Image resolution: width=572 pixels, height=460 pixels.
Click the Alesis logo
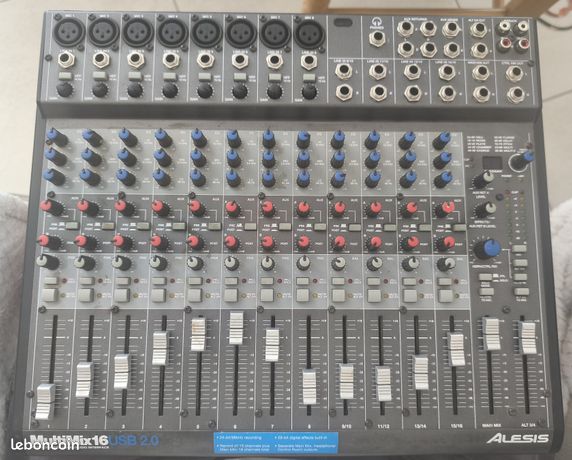(x=517, y=438)
